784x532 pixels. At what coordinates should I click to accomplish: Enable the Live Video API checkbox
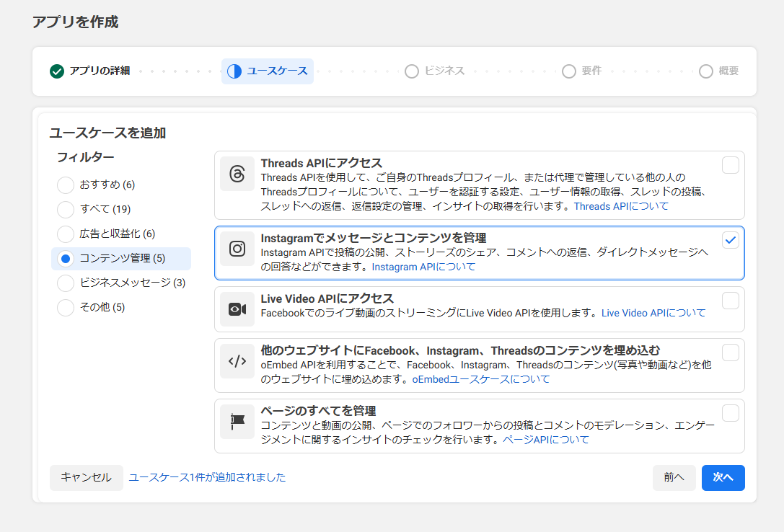point(730,301)
